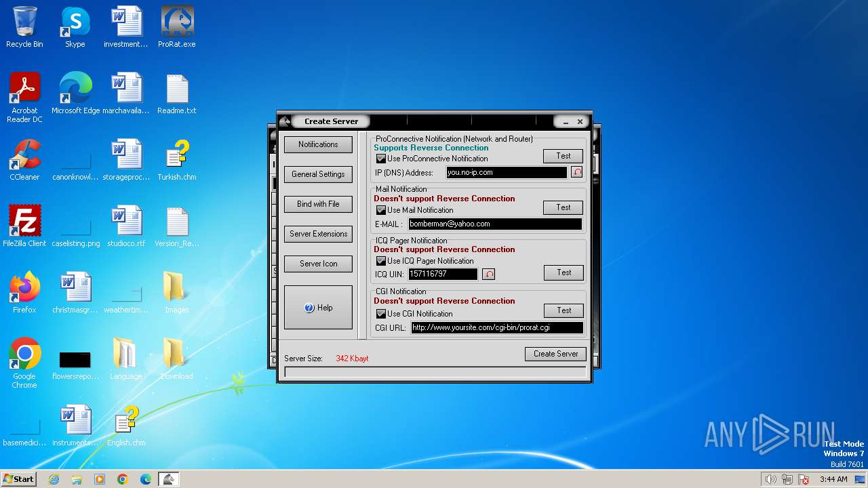Select the marchavaila document icon

click(x=126, y=94)
